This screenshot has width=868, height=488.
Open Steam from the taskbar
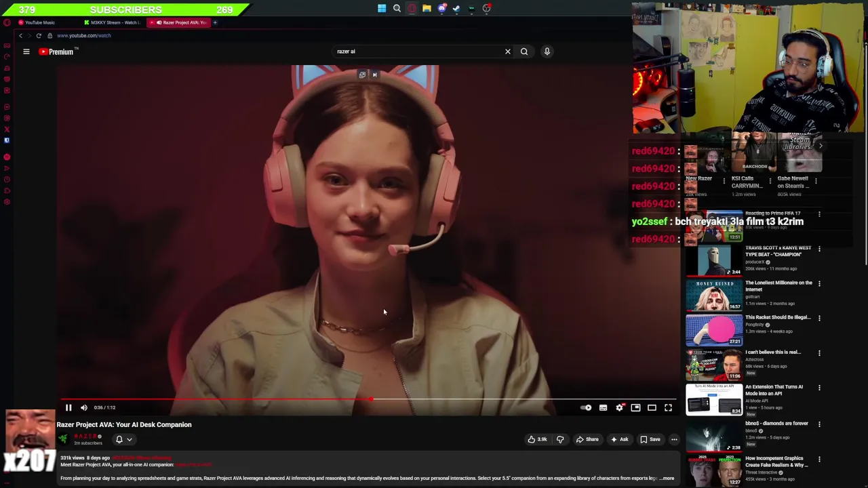tap(456, 8)
